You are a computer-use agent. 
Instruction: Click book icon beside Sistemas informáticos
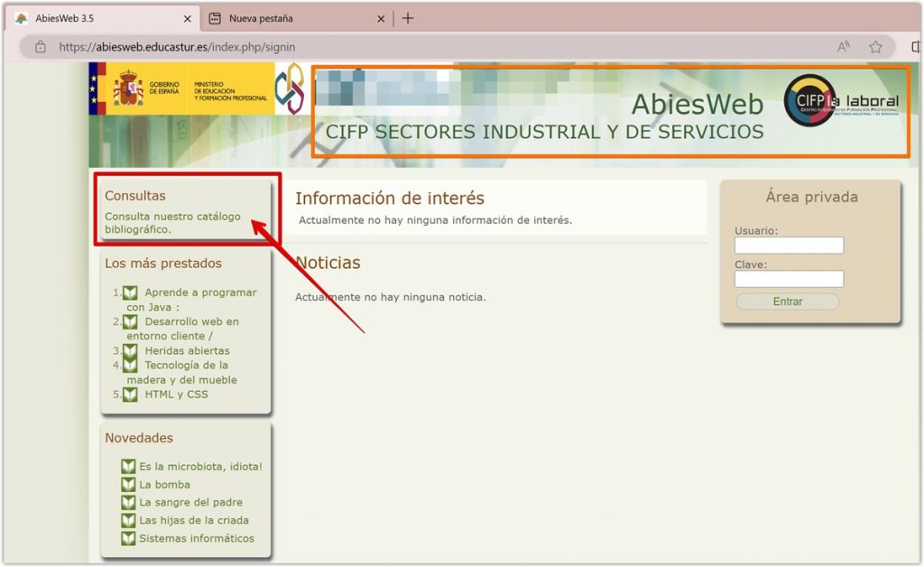click(128, 539)
